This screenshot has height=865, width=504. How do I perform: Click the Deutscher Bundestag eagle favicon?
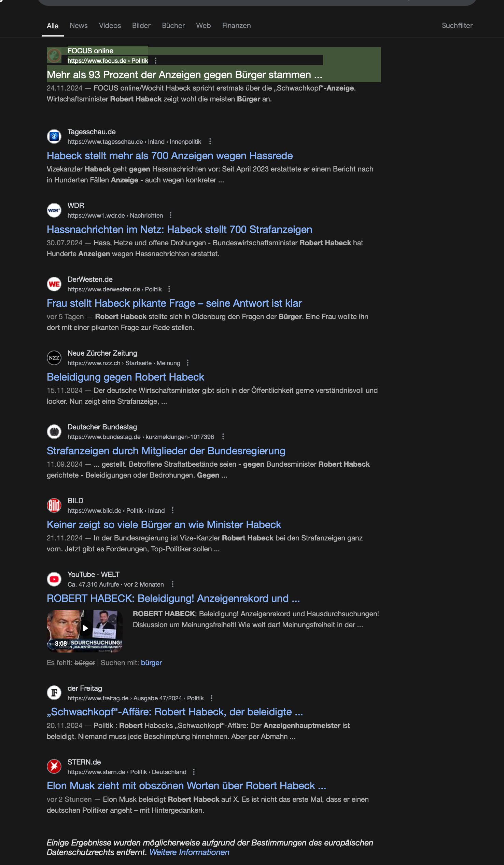pos(54,431)
